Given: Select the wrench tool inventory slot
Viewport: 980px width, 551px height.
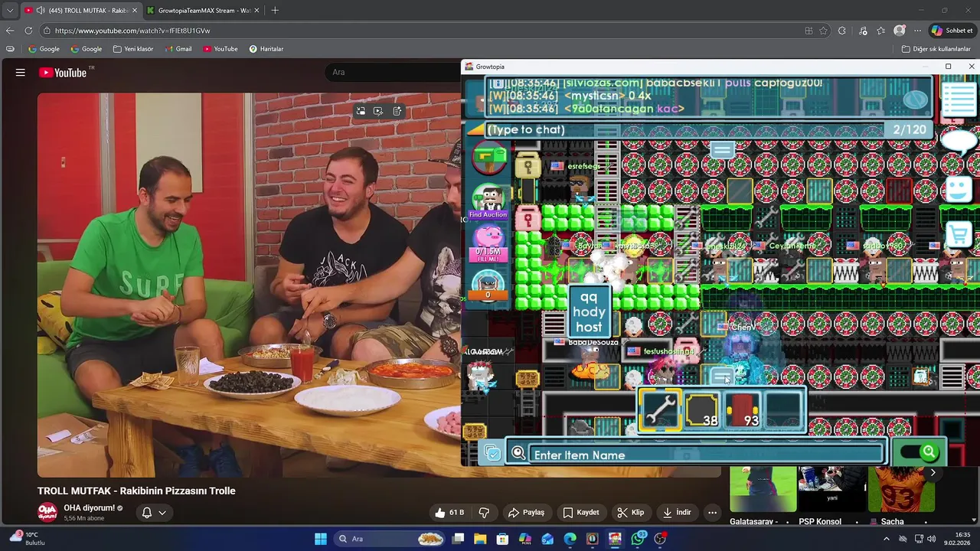Looking at the screenshot, I should pyautogui.click(x=659, y=410).
